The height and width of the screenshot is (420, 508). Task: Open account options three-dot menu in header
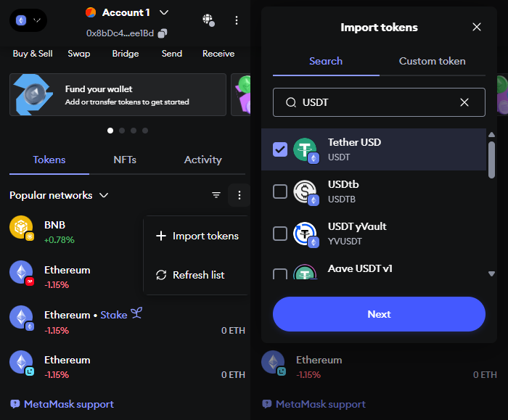pyautogui.click(x=237, y=20)
